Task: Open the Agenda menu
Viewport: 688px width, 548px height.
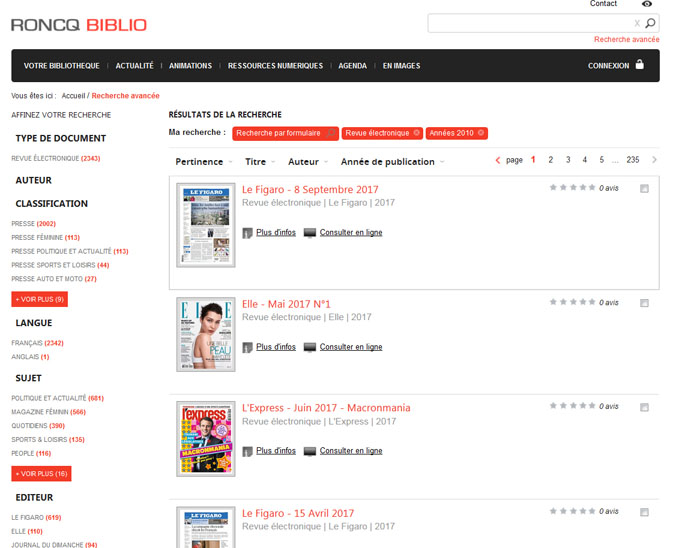Action: coord(352,66)
